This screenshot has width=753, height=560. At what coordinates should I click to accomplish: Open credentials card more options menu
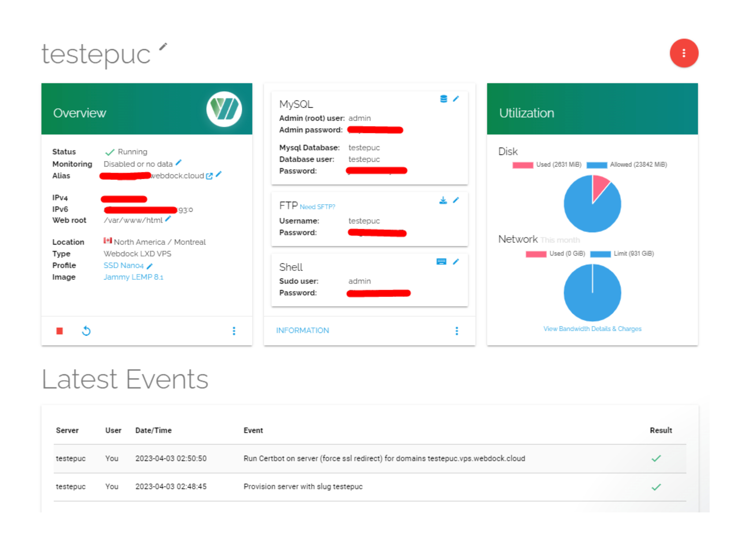click(456, 331)
